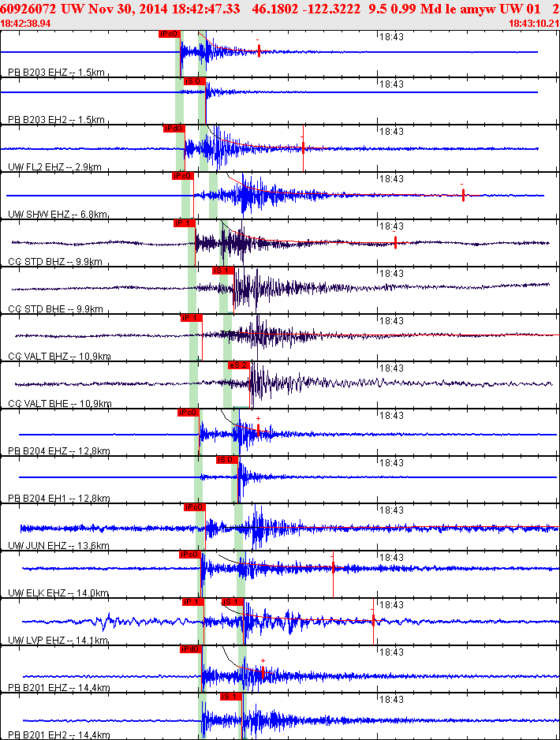Click the iPc0 pick flag on JUN EHZ trace
This screenshot has height=740, width=560.
click(x=194, y=507)
